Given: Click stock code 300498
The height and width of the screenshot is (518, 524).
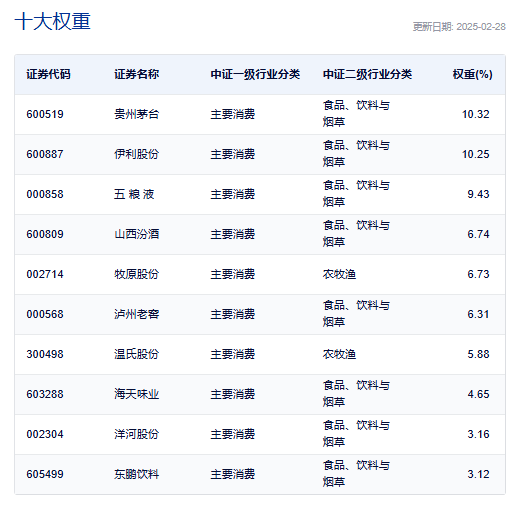Looking at the screenshot, I should pos(45,354).
